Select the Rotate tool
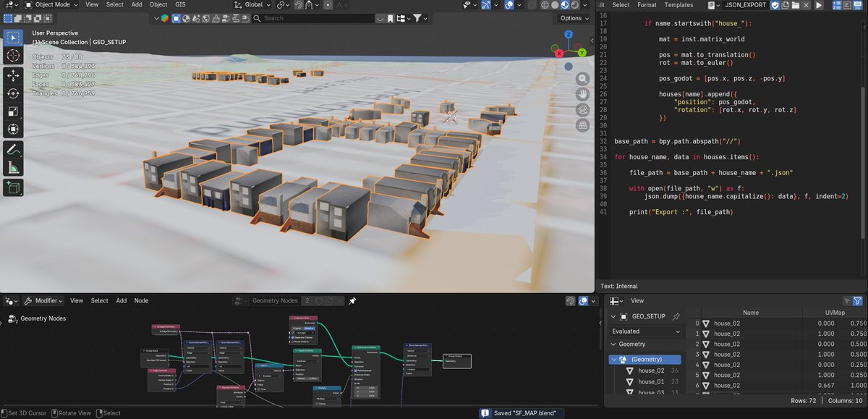This screenshot has width=868, height=419. pos(13,93)
